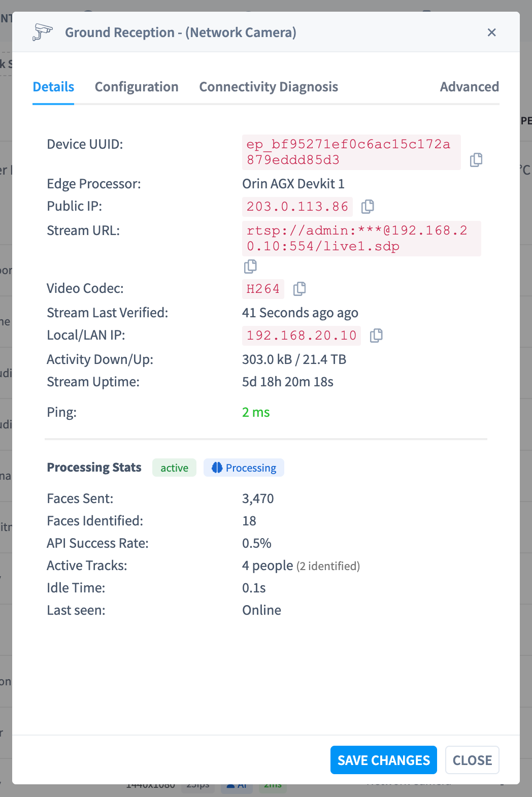Click the active status badge
532x797 pixels.
point(174,468)
